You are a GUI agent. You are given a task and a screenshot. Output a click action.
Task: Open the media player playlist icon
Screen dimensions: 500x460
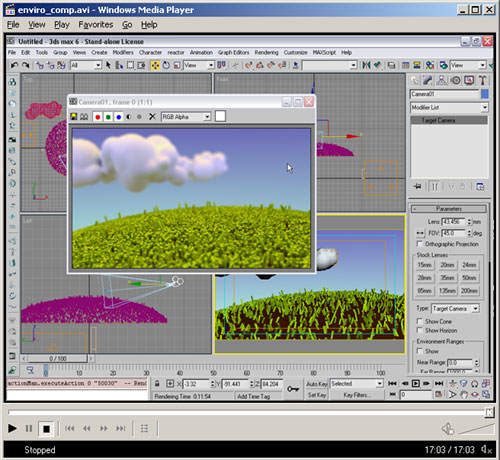coord(144,428)
